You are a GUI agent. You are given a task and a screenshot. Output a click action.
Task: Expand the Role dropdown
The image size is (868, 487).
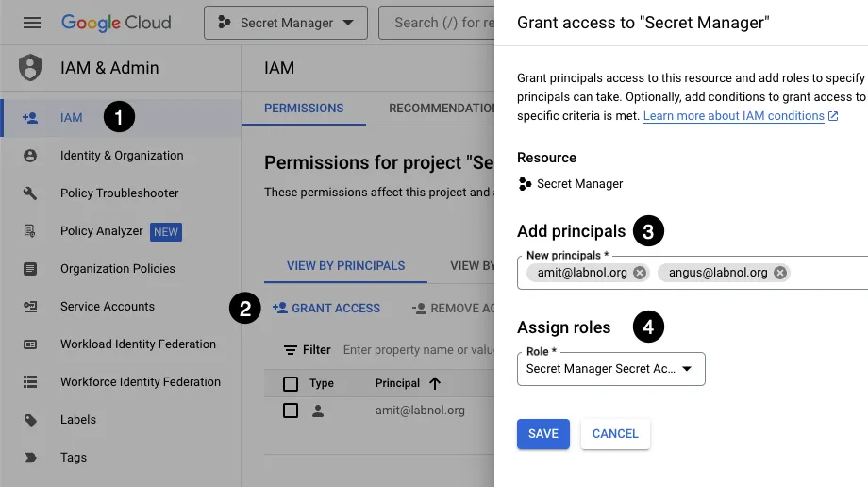pos(610,369)
